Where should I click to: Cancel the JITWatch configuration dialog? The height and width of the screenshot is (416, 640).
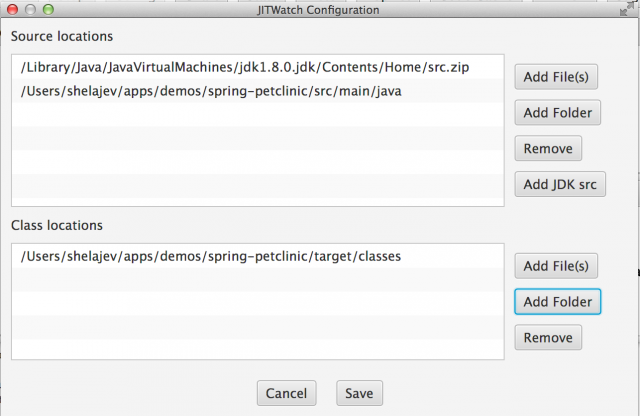(x=287, y=393)
